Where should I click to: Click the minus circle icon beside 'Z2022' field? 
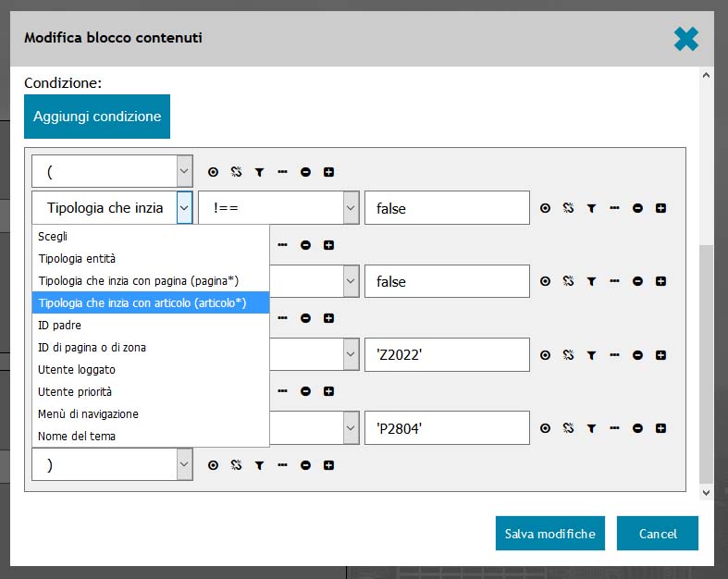pyautogui.click(x=637, y=355)
